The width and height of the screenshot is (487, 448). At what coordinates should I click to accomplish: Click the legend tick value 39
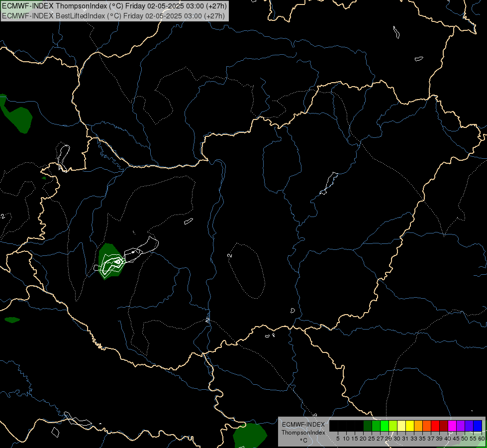click(x=439, y=439)
